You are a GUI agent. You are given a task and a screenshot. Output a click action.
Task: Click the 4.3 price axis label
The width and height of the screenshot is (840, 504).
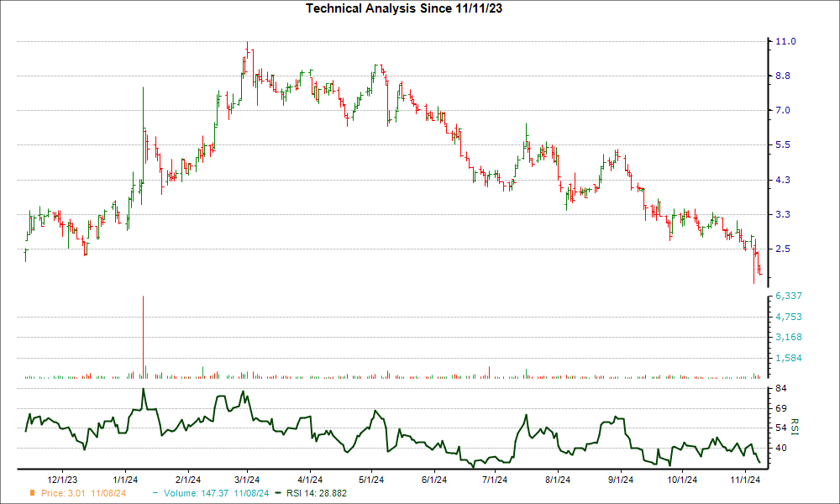pos(783,180)
